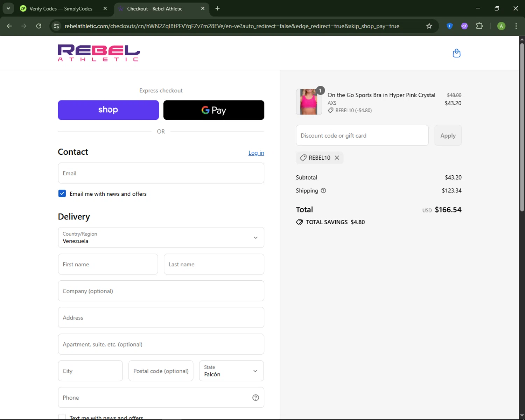Image resolution: width=525 pixels, height=420 pixels.
Task: Focus the Email input field
Action: [x=161, y=173]
